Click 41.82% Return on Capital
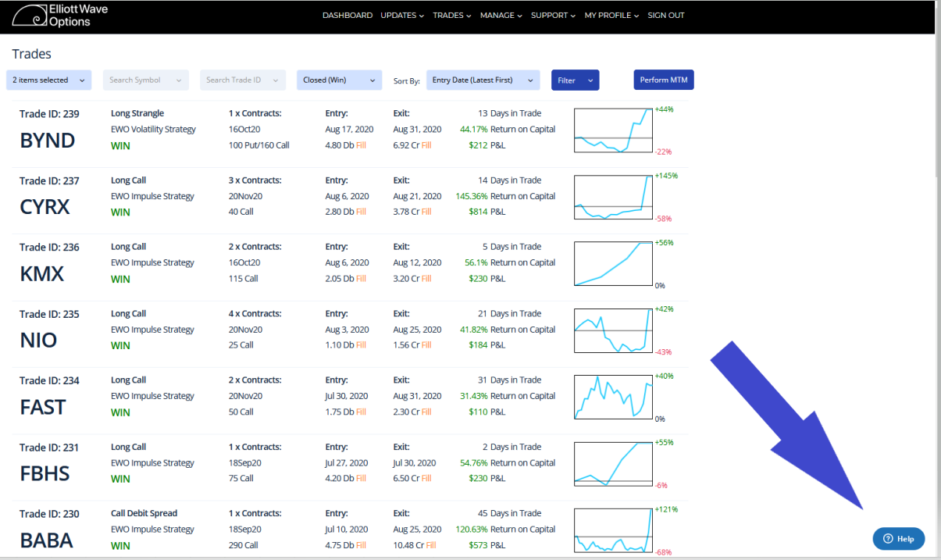 point(508,330)
